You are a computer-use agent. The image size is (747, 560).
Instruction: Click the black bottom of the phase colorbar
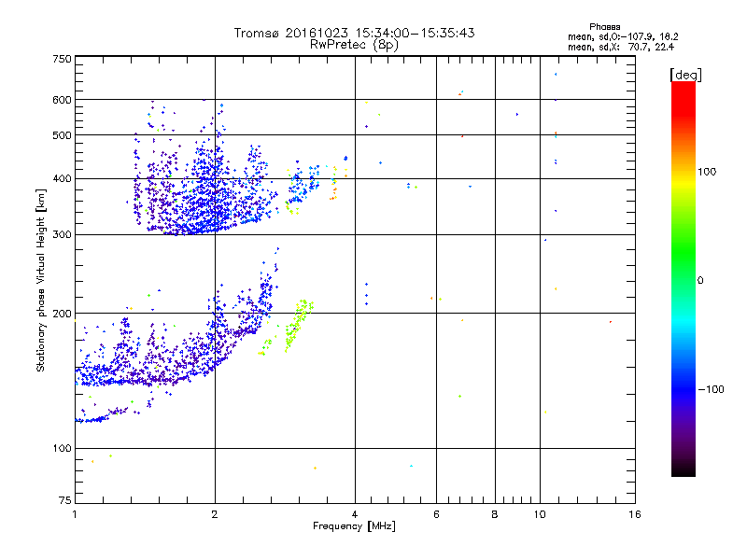[x=684, y=469]
